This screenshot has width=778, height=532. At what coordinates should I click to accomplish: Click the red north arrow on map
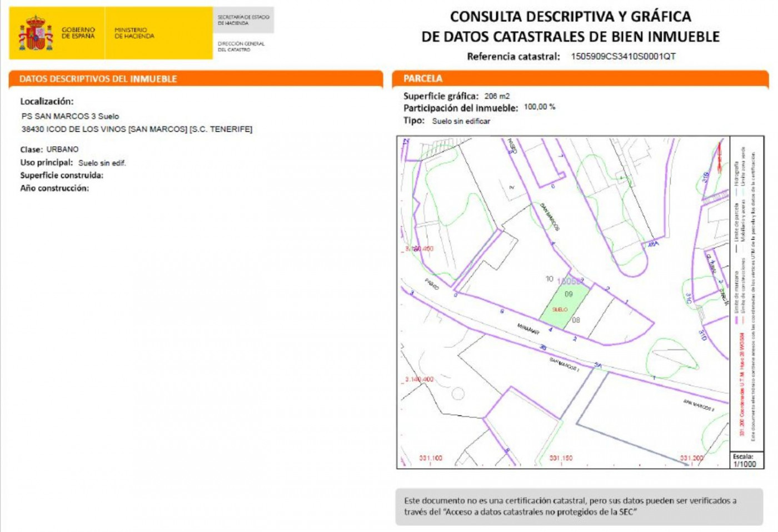pyautogui.click(x=720, y=156)
